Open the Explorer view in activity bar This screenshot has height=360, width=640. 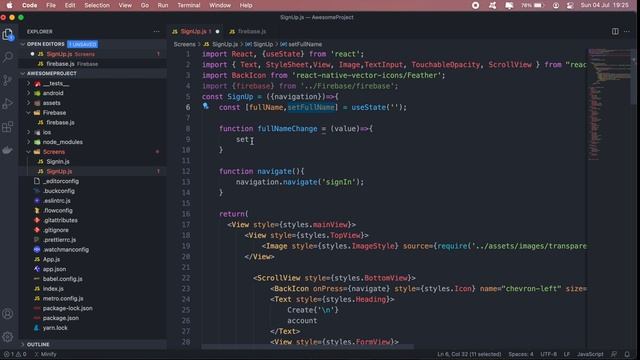pos(8,35)
